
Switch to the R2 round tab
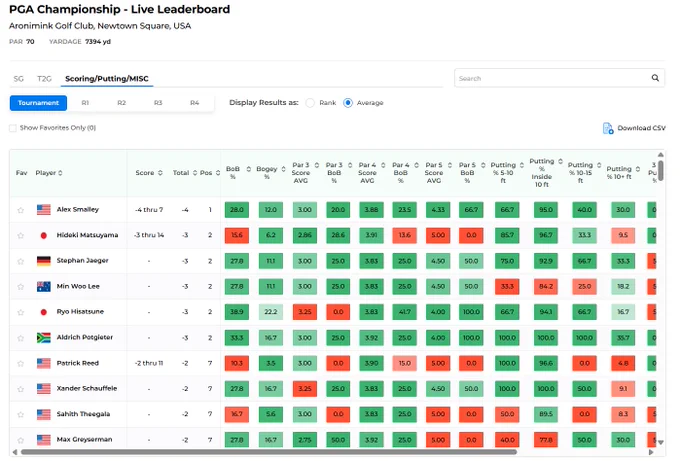pyautogui.click(x=121, y=103)
